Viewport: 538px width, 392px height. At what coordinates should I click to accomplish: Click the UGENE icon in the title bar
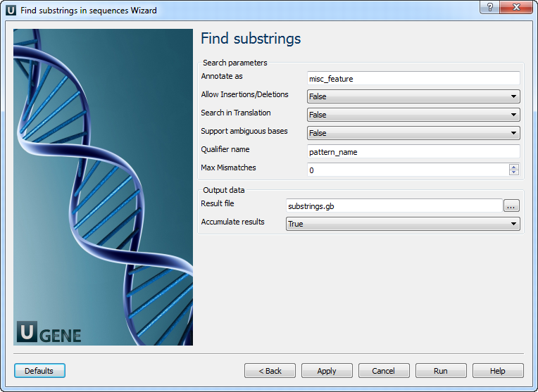[11, 11]
